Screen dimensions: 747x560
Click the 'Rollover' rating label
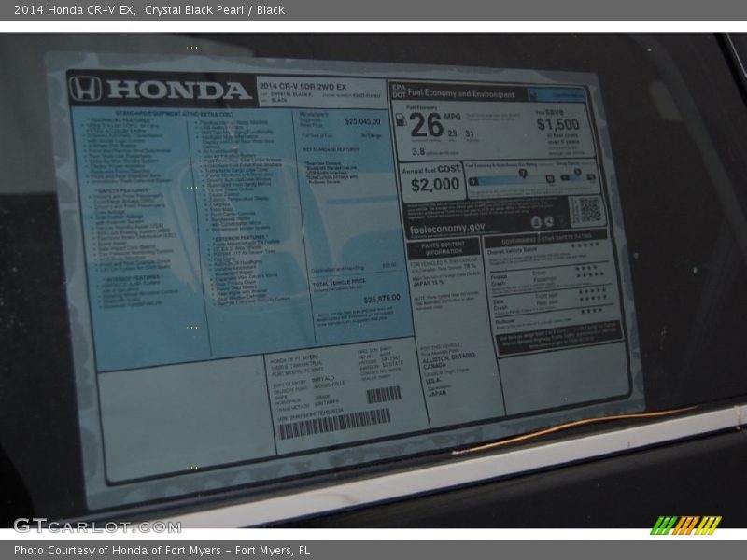[505, 321]
